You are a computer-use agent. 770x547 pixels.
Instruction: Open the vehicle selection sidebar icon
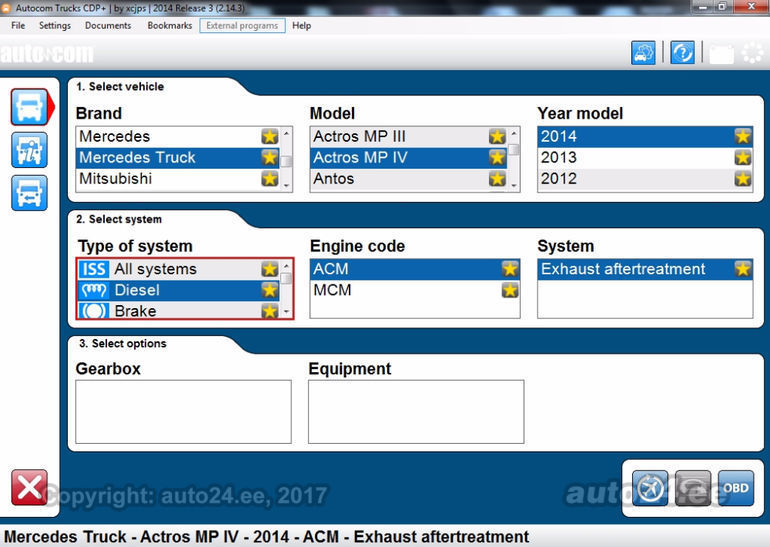[x=29, y=107]
